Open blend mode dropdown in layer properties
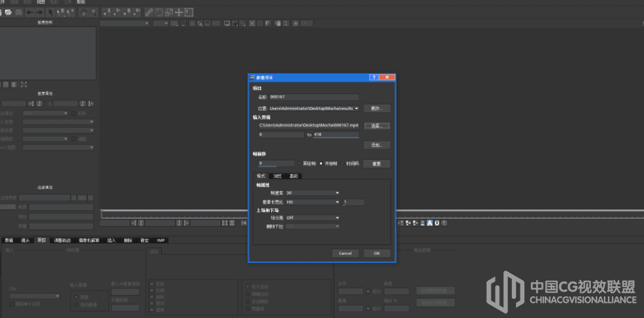 pyautogui.click(x=45, y=113)
